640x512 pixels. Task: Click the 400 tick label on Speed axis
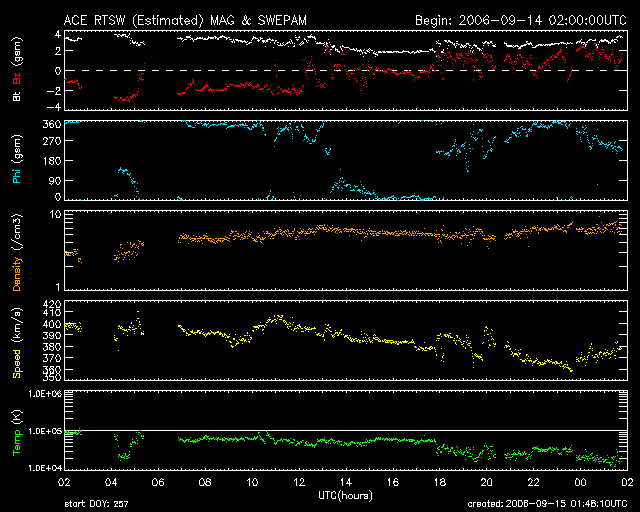click(52, 325)
